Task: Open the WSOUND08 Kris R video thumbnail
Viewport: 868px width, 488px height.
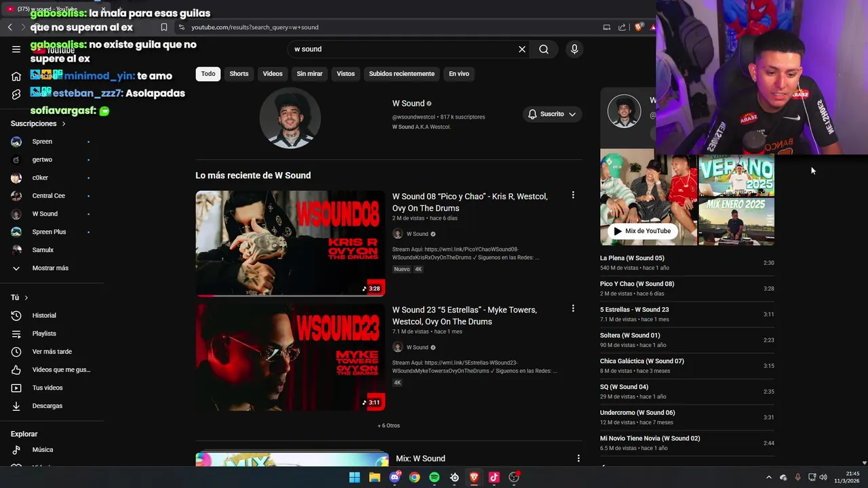Action: pyautogui.click(x=290, y=243)
